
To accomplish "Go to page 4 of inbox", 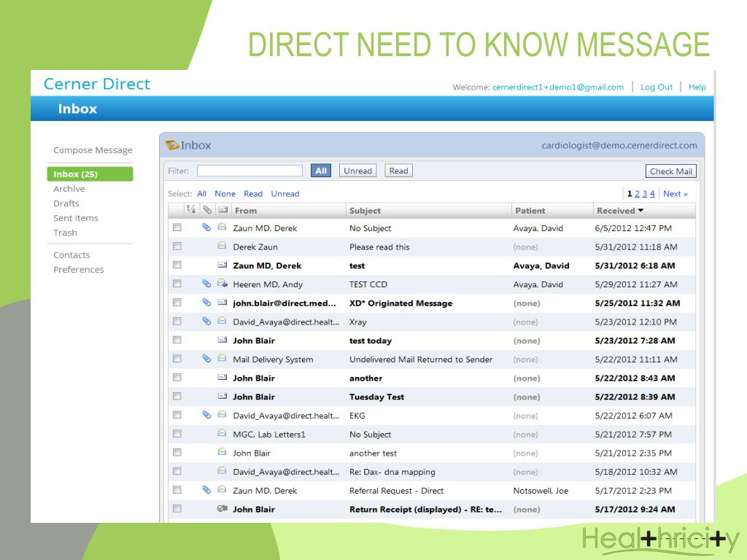I will point(652,194).
